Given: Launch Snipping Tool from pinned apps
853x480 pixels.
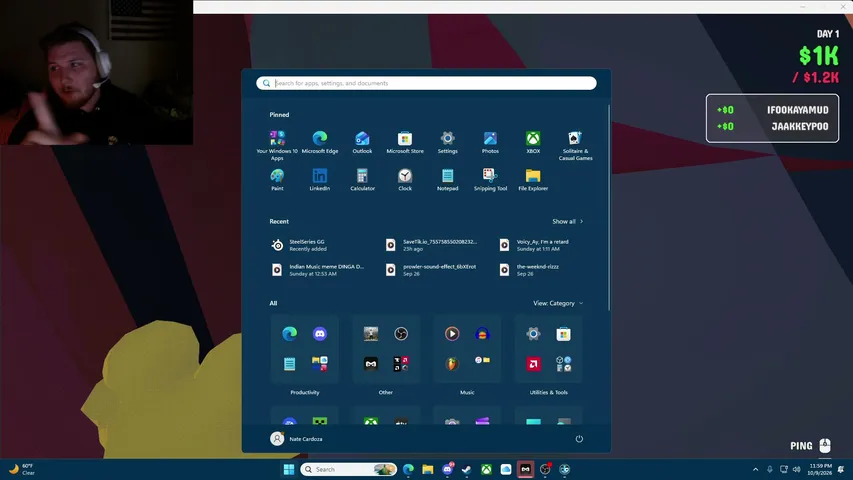Looking at the screenshot, I should click(x=490, y=180).
